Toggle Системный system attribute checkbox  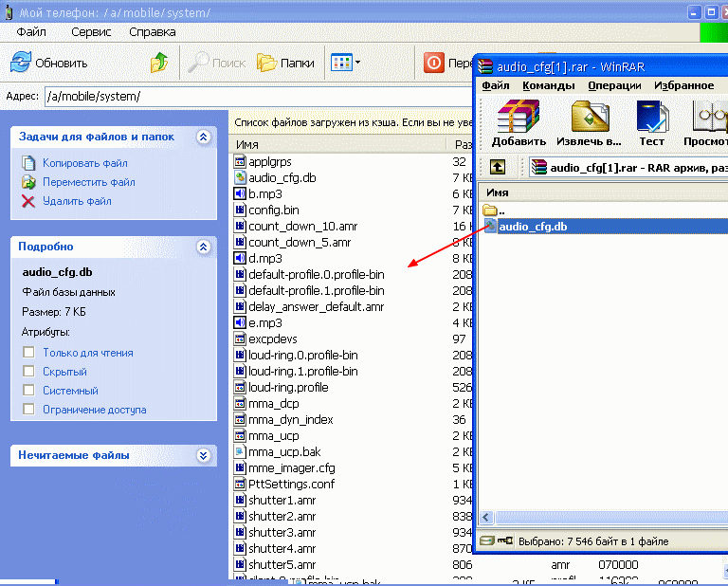pyautogui.click(x=28, y=390)
